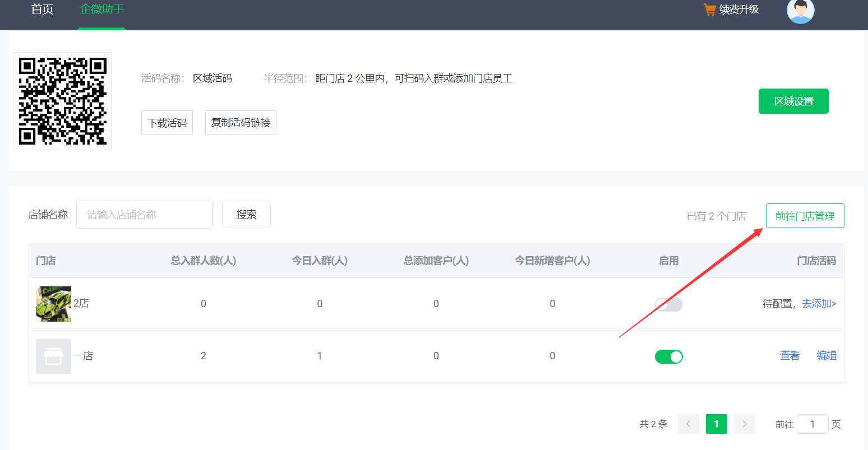Click 下载活码 button
Viewport: 868px width, 450px height.
pyautogui.click(x=167, y=123)
